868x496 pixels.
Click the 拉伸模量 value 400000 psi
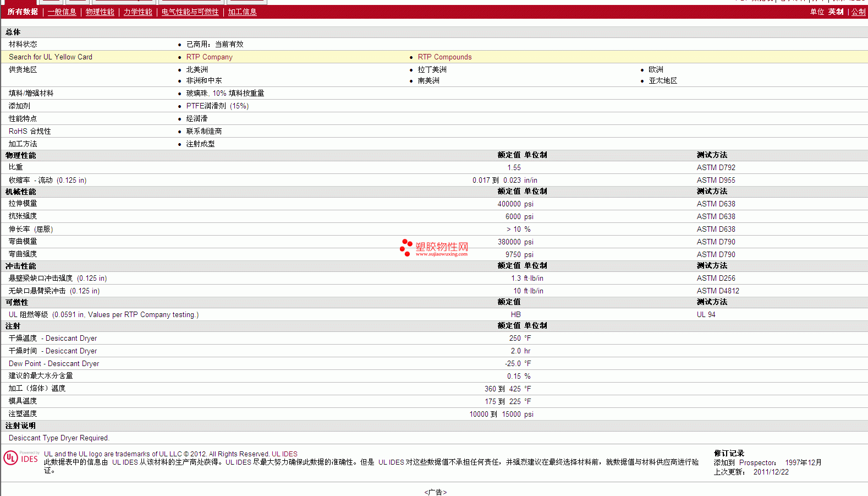(x=515, y=204)
